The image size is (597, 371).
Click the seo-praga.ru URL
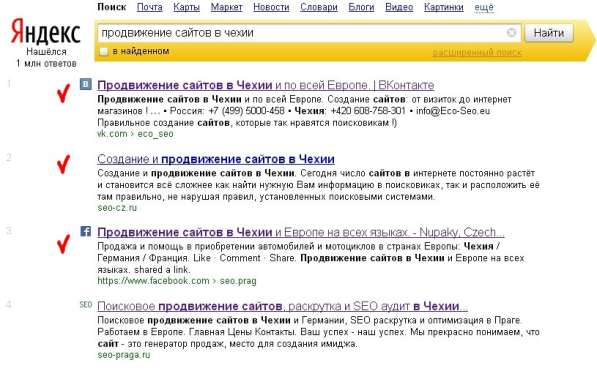(124, 355)
